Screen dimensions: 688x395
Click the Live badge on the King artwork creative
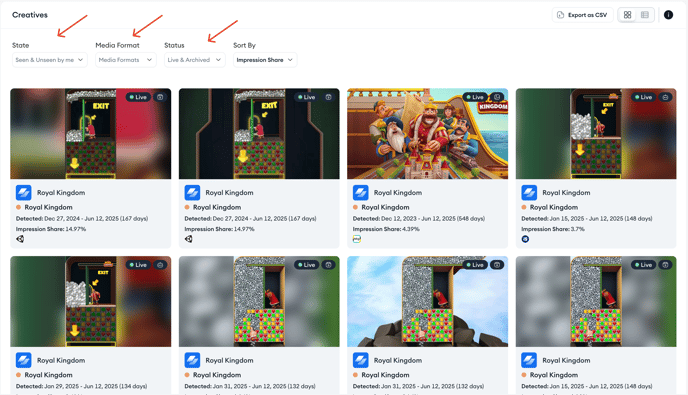[475, 97]
